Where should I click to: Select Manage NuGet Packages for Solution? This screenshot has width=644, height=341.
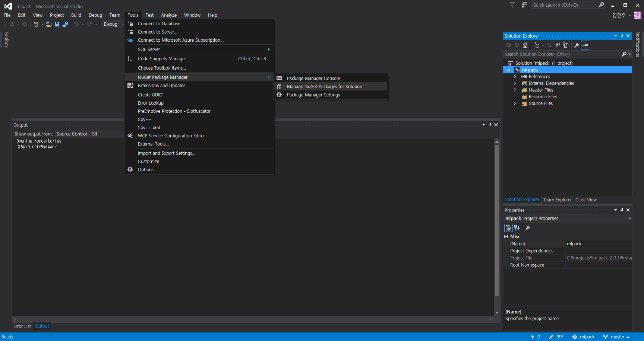coord(326,87)
